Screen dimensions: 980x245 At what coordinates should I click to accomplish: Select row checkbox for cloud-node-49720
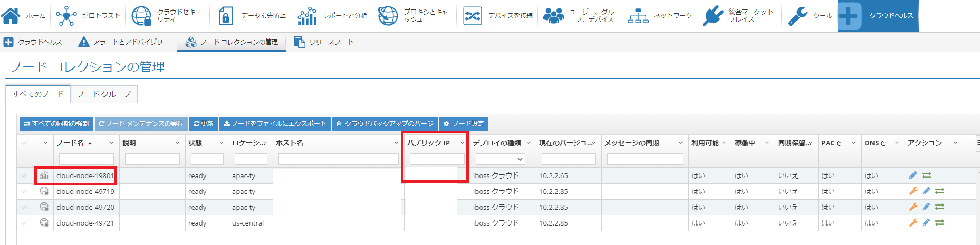[x=24, y=207]
